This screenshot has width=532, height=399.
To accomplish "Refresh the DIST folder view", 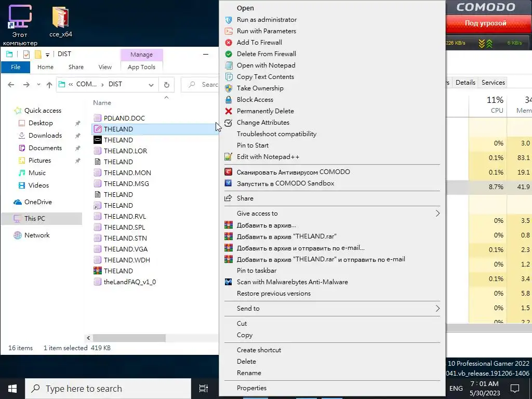I will pyautogui.click(x=167, y=85).
